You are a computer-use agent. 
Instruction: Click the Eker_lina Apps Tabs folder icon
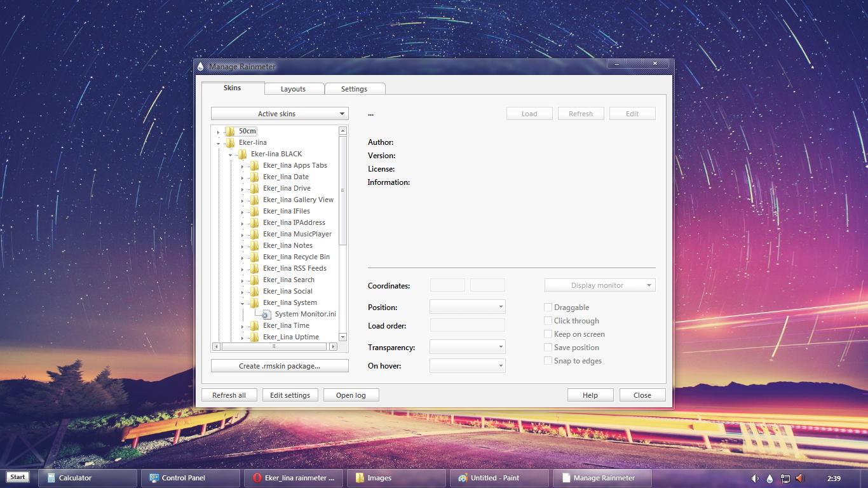[254, 165]
